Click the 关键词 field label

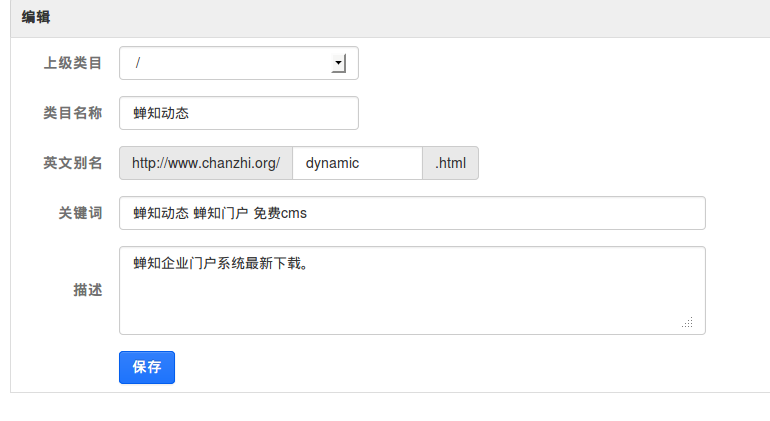click(x=81, y=213)
